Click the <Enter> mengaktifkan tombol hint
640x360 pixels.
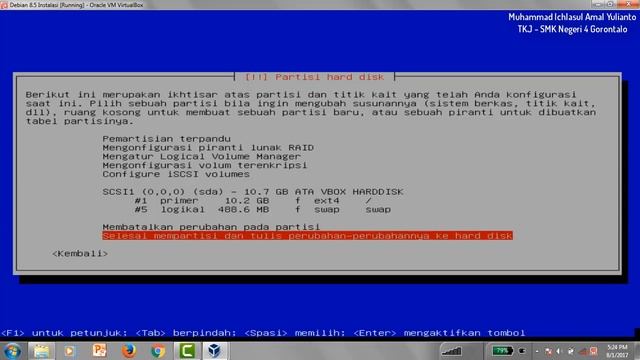pyautogui.click(x=439, y=333)
